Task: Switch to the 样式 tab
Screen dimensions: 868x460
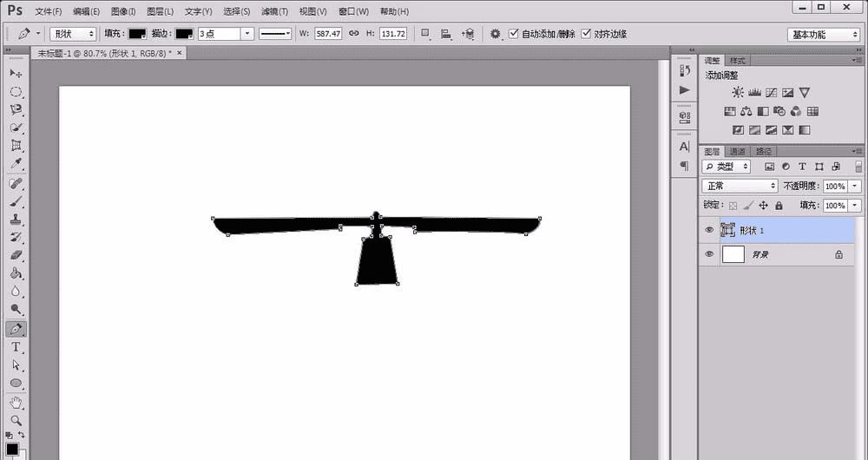Action: 737,61
